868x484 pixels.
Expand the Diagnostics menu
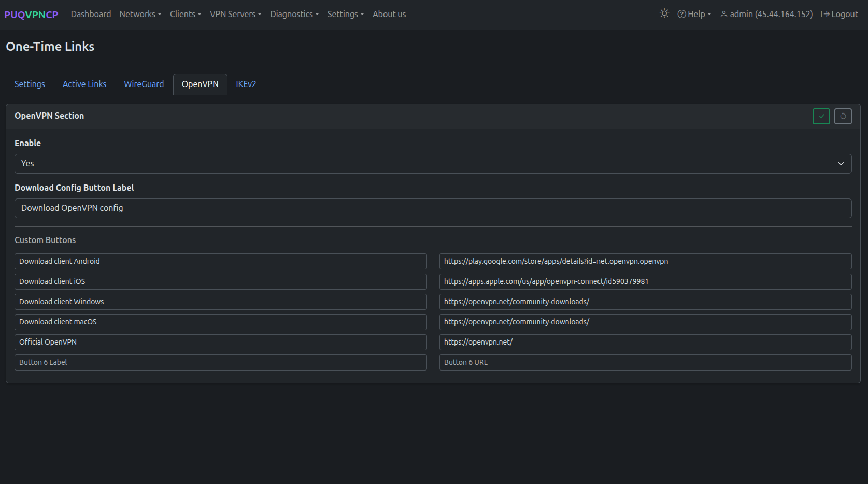coord(294,14)
